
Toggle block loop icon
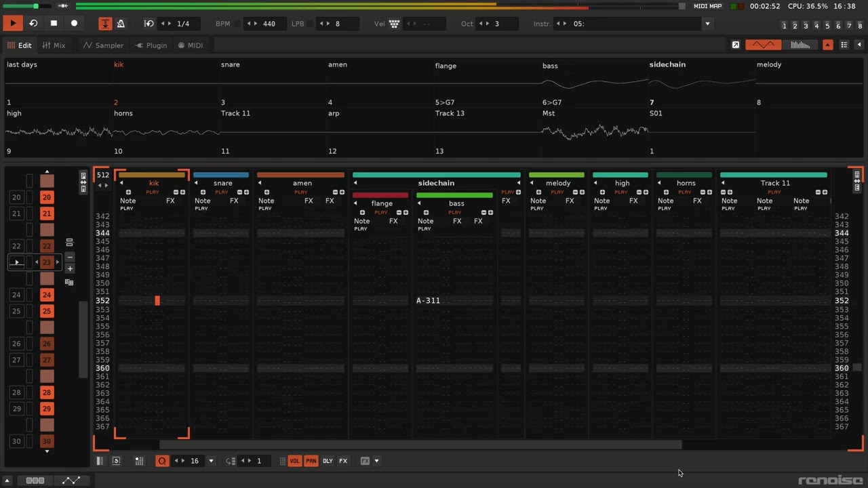click(149, 24)
